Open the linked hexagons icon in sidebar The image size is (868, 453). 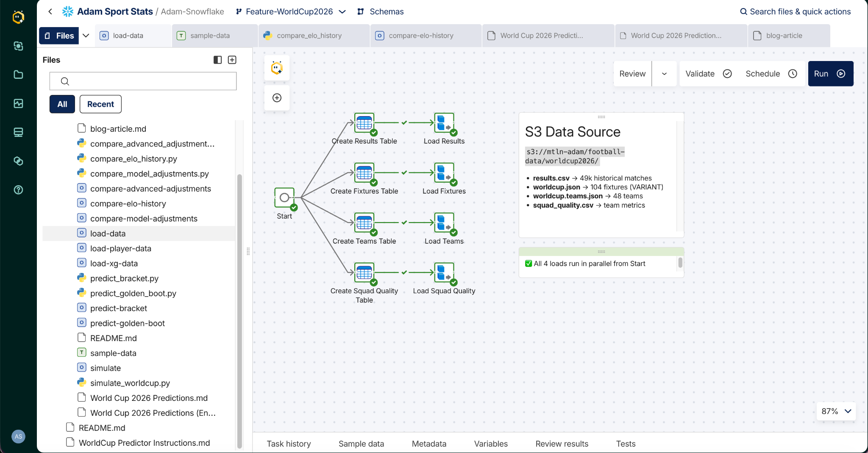[x=18, y=161]
